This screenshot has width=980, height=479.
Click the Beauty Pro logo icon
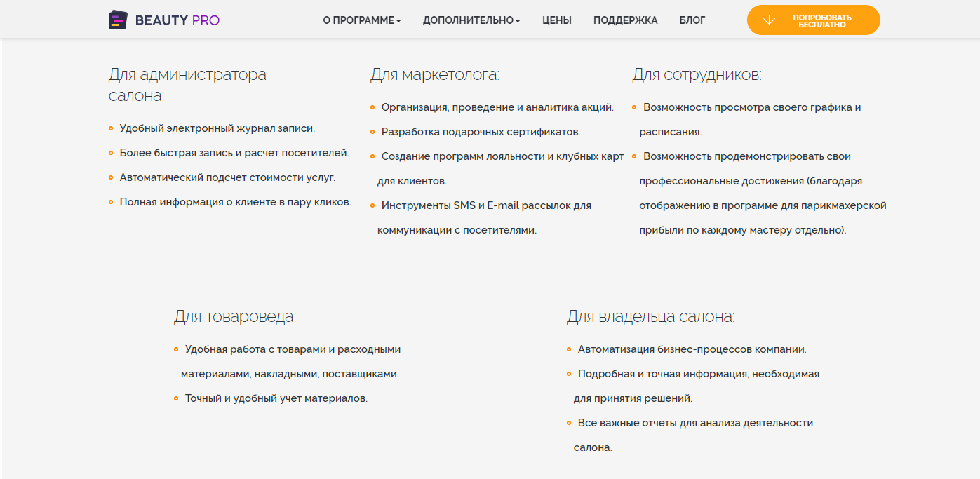117,20
